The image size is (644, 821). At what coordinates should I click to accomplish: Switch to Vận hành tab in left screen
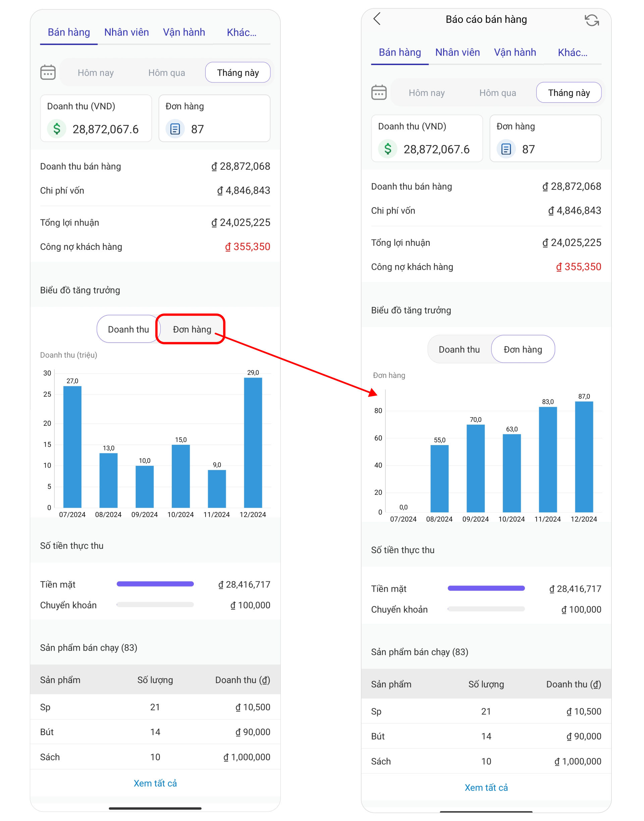coord(184,33)
